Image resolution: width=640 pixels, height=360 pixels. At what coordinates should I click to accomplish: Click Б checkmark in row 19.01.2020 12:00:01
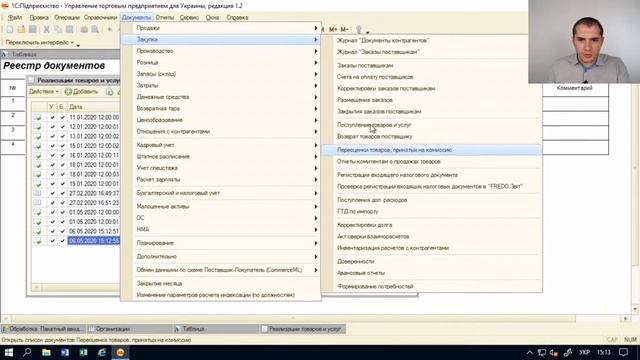click(x=62, y=184)
